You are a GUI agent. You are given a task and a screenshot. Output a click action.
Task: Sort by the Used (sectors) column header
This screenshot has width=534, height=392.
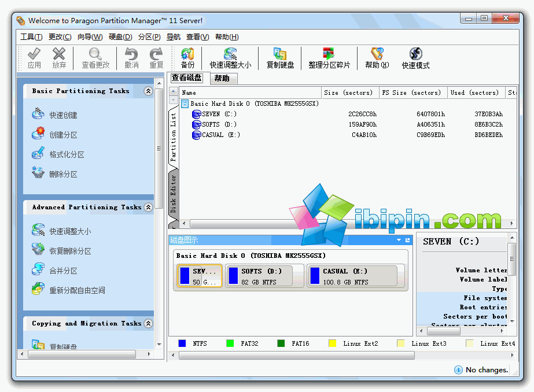click(x=476, y=93)
